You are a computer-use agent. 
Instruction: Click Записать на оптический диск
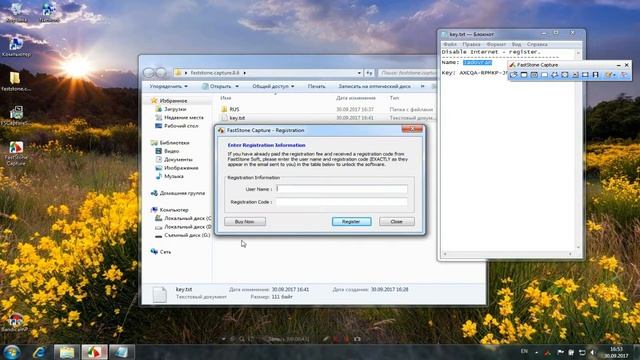tap(374, 87)
